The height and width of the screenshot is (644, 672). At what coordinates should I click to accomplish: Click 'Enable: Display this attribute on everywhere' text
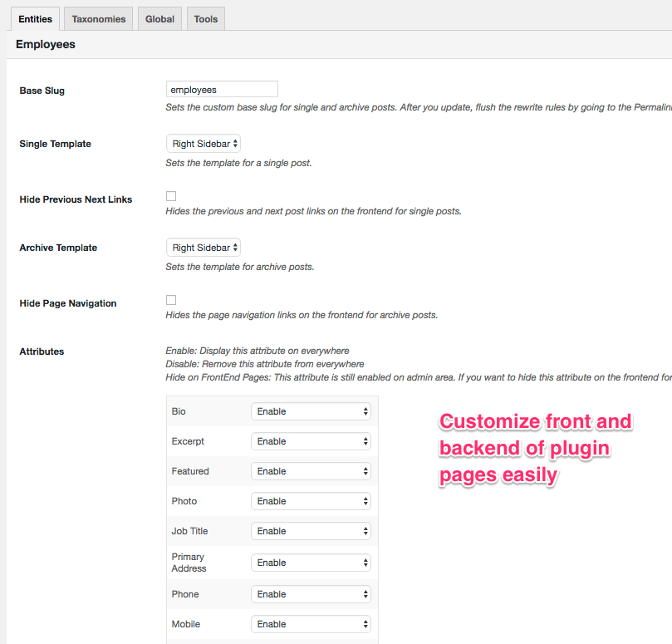tap(258, 351)
